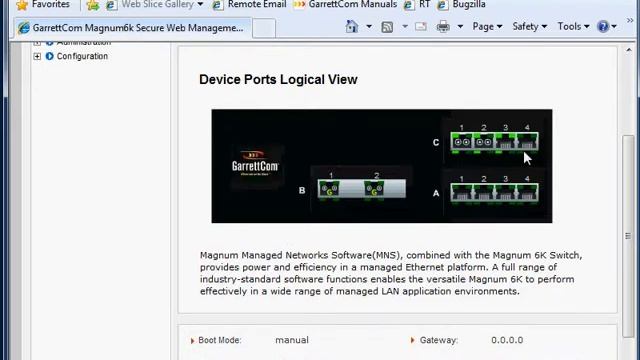The width and height of the screenshot is (640, 360).
Task: Click the vertical scrollbar thumb
Action: (629, 236)
